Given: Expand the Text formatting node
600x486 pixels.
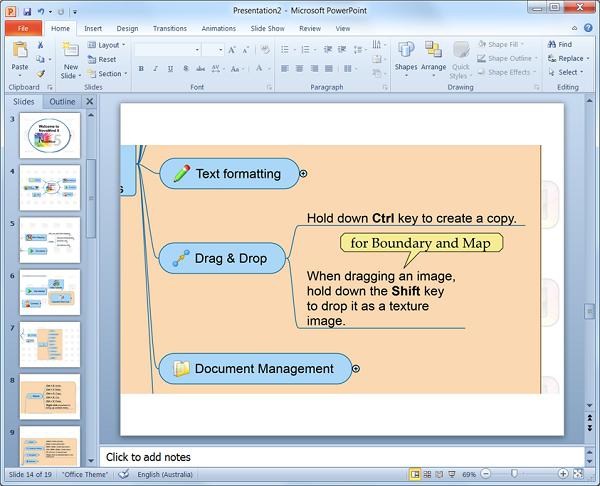Looking at the screenshot, I should click(304, 173).
